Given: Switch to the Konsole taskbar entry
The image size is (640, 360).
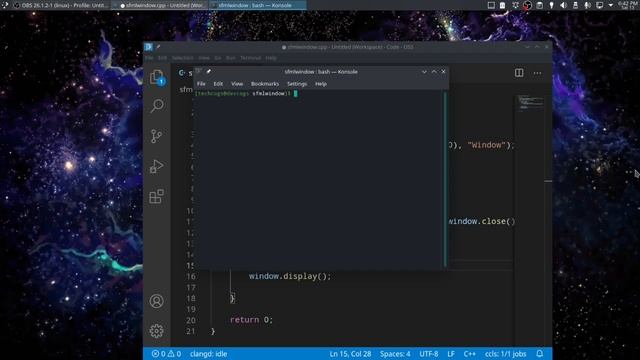Looking at the screenshot, I should click(x=258, y=5).
